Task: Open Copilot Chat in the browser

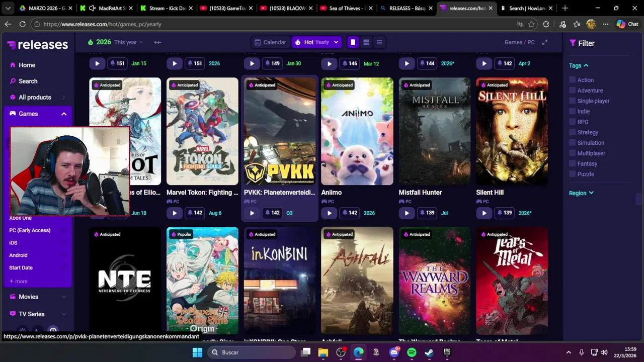Action: pyautogui.click(x=627, y=24)
